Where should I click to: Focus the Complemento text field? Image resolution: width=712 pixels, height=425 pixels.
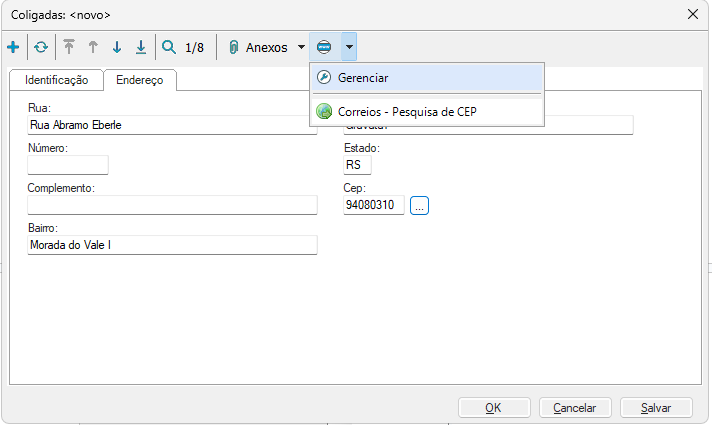click(172, 205)
